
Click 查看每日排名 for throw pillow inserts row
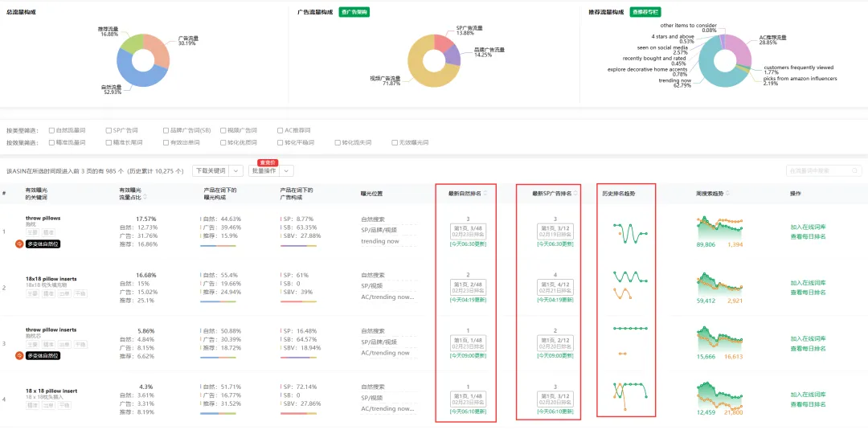[809, 348]
